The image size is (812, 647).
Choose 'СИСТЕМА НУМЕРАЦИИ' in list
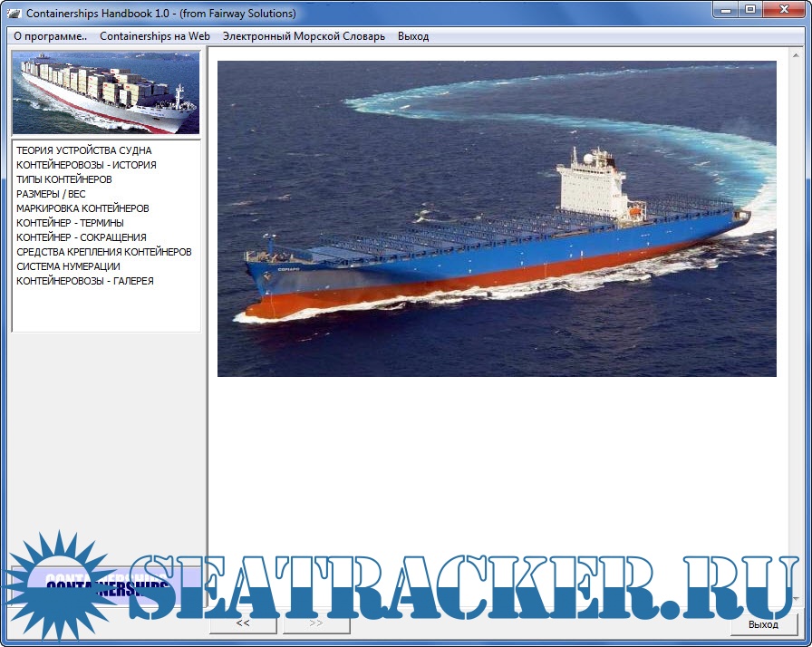coord(68,266)
